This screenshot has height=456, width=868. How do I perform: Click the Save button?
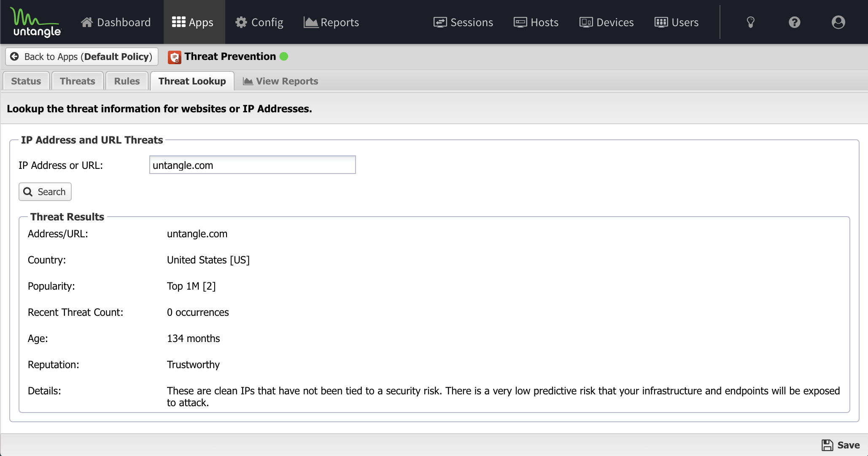841,445
